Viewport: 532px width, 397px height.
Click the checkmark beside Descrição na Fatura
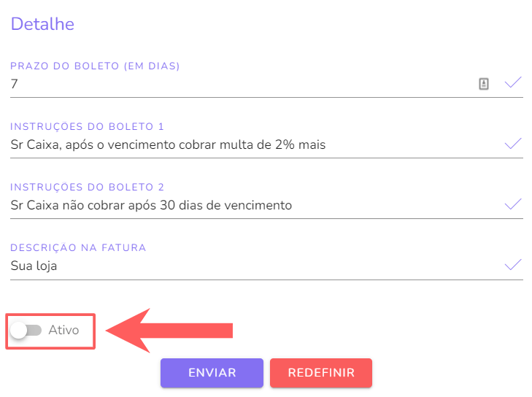(x=514, y=265)
